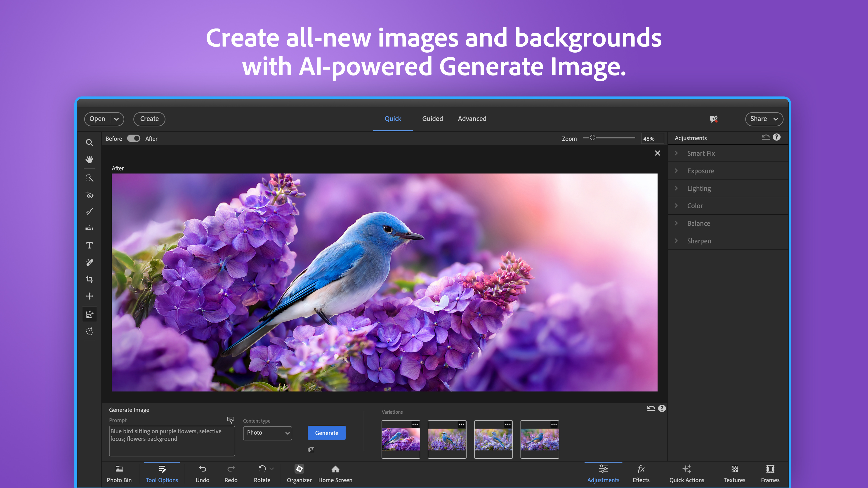
Task: Select the Hand tool
Action: tap(89, 159)
